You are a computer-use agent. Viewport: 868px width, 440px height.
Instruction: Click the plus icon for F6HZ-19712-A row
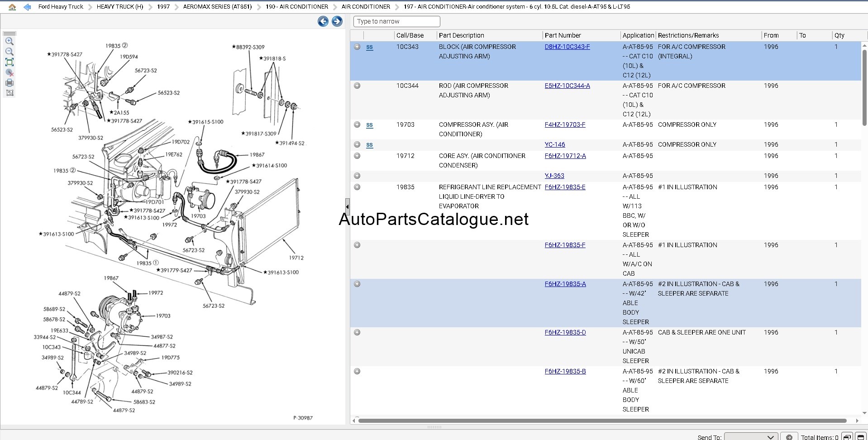tap(357, 156)
